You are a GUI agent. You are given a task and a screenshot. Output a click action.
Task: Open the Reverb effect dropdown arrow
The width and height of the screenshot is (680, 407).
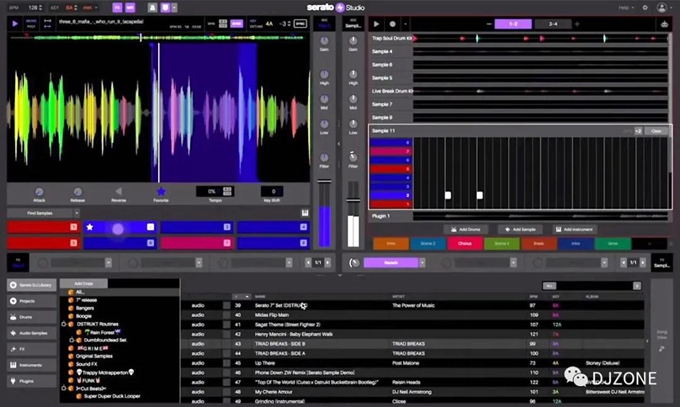coord(422,263)
